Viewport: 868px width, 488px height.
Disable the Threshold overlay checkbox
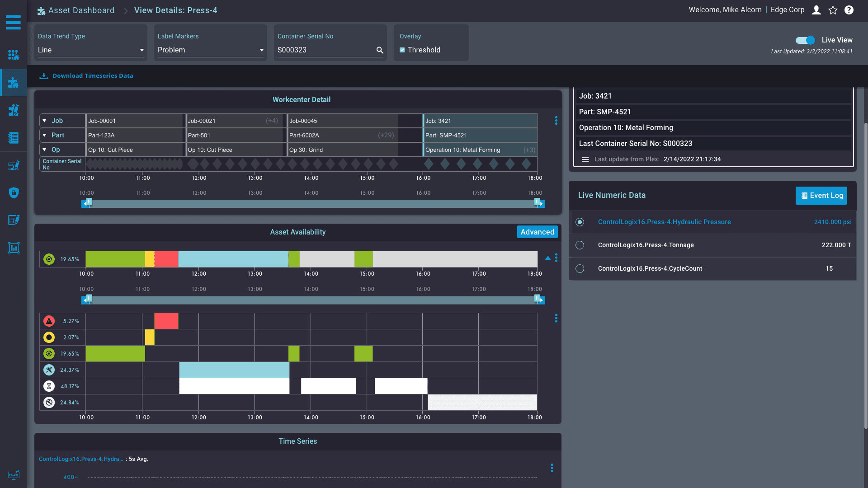tap(402, 50)
